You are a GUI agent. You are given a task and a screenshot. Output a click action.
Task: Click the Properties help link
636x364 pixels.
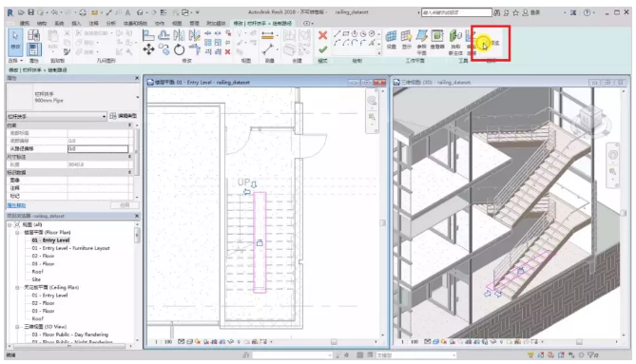[16, 205]
